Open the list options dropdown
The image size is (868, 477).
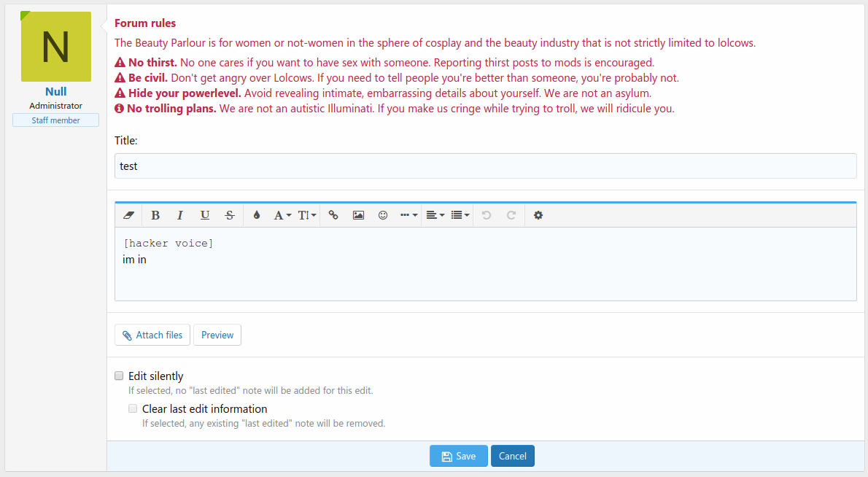coord(460,215)
